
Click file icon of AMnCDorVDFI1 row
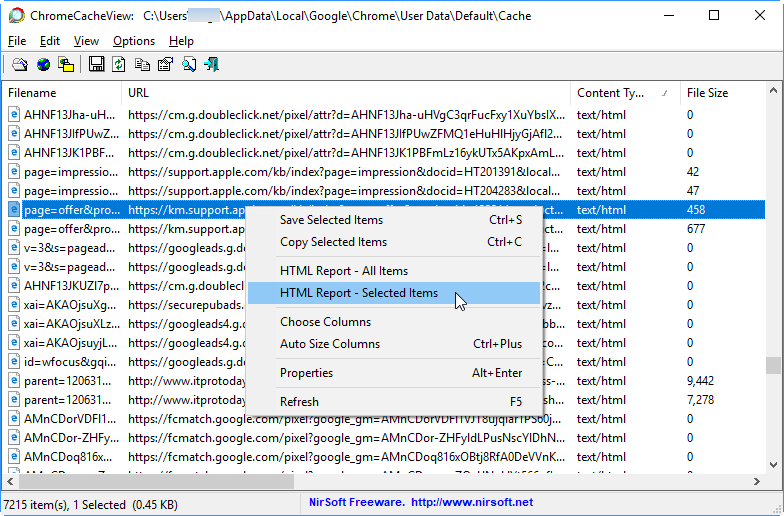pos(14,419)
